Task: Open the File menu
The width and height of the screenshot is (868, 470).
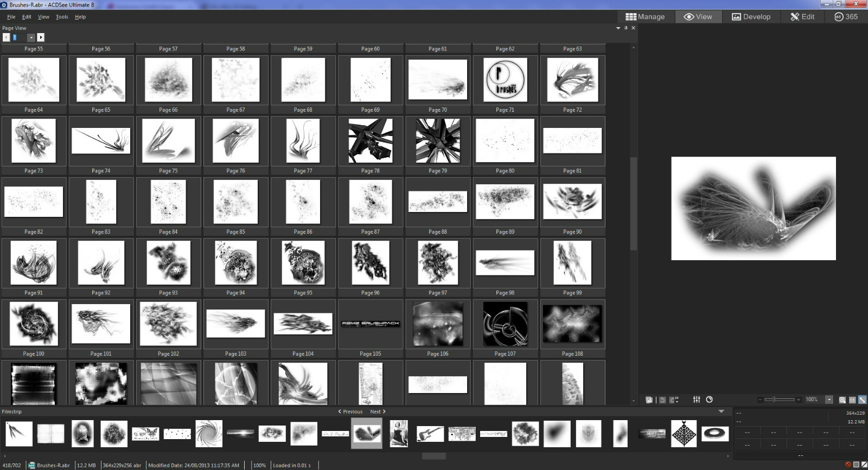Action: (11, 17)
